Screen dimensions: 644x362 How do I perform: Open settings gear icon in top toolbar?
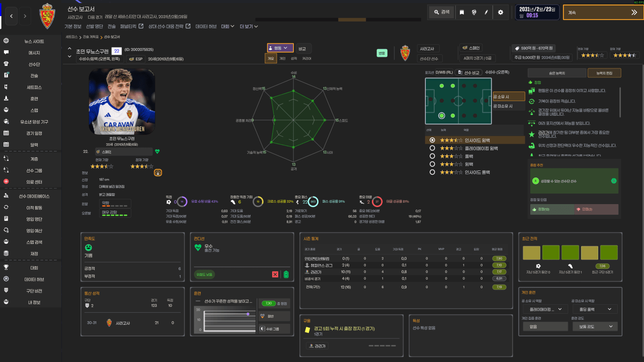[500, 12]
